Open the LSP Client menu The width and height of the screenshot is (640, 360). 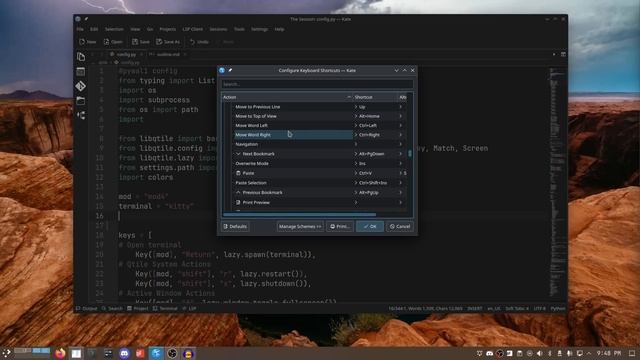pyautogui.click(x=193, y=29)
